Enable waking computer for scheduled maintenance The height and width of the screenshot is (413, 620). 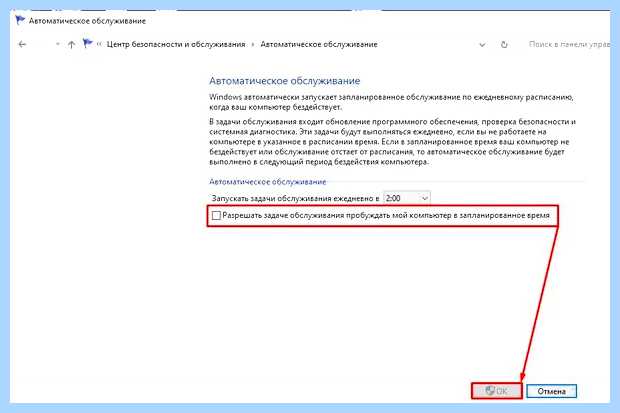(216, 216)
